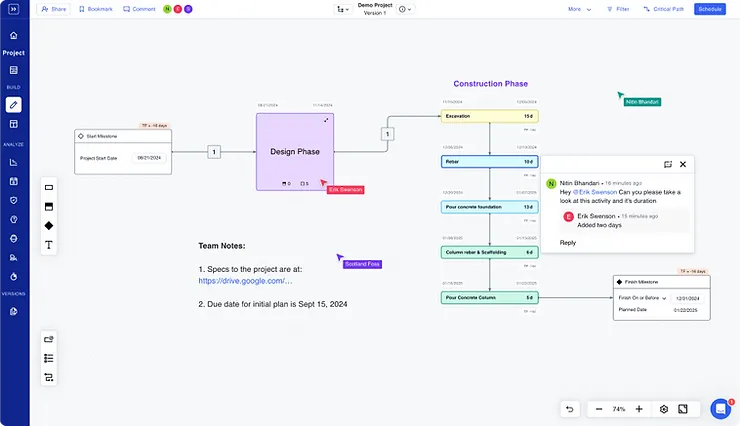Image resolution: width=740 pixels, height=426 pixels.
Task: Click the Bookmark button
Action: point(96,9)
